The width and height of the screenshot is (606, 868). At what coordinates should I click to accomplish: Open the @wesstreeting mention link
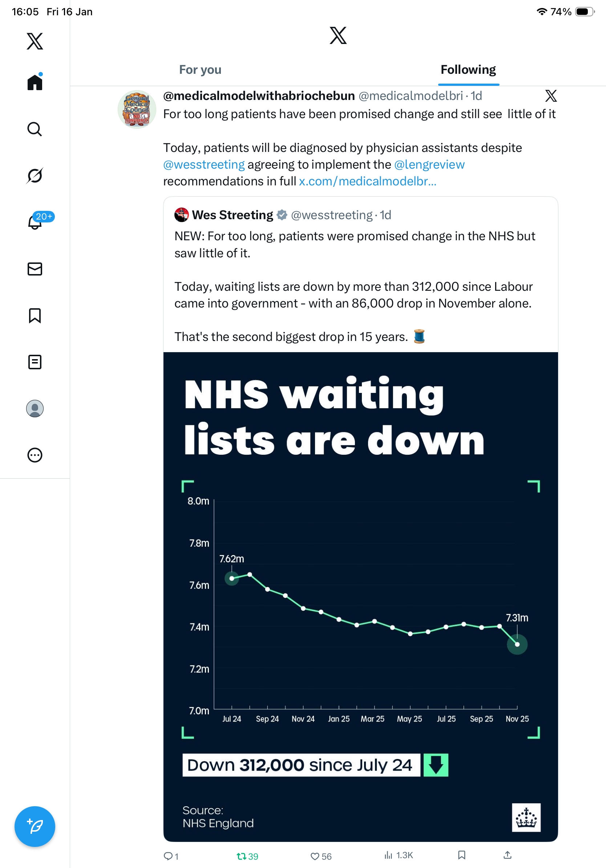coord(204,165)
